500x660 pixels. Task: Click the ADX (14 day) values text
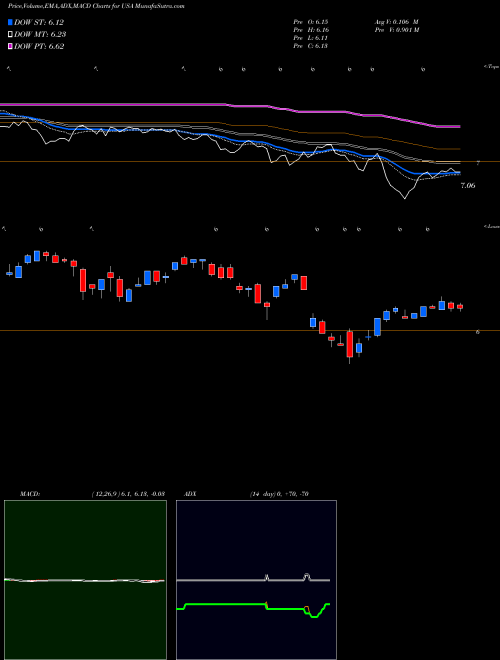click(x=278, y=494)
